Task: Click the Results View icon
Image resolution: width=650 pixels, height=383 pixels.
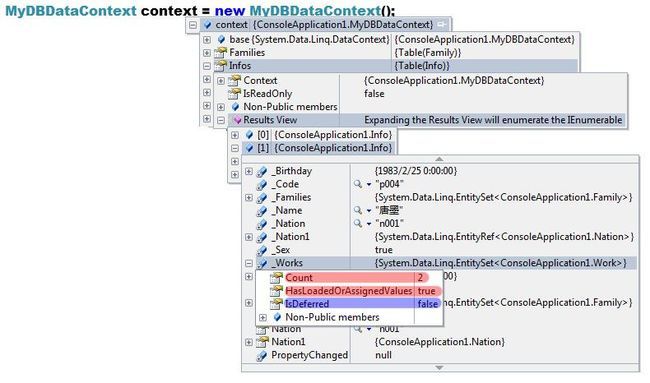Action: [x=237, y=120]
